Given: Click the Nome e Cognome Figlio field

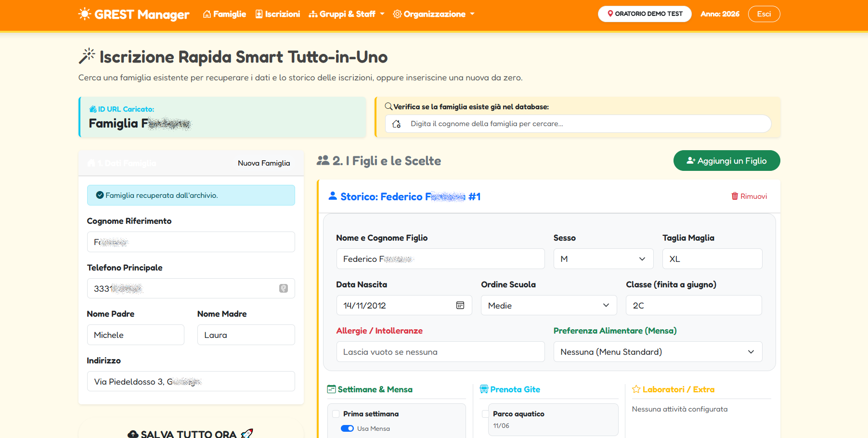Looking at the screenshot, I should click(x=440, y=259).
